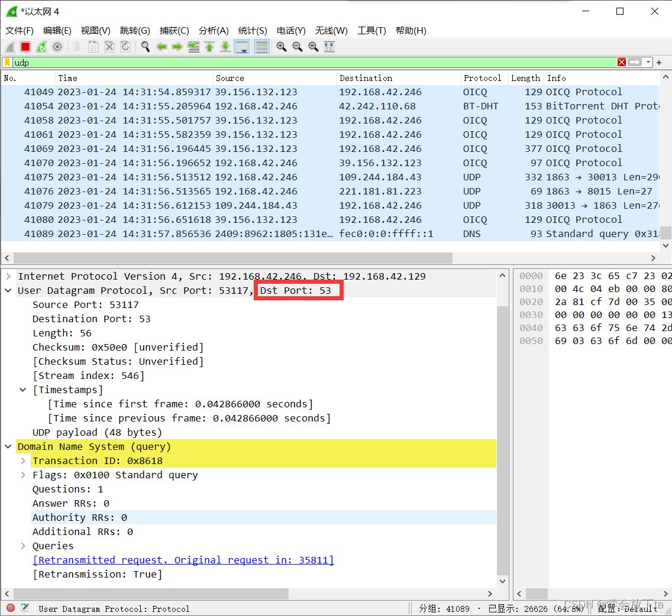This screenshot has height=616, width=672.
Task: Sort by the Length column header
Action: coord(526,78)
